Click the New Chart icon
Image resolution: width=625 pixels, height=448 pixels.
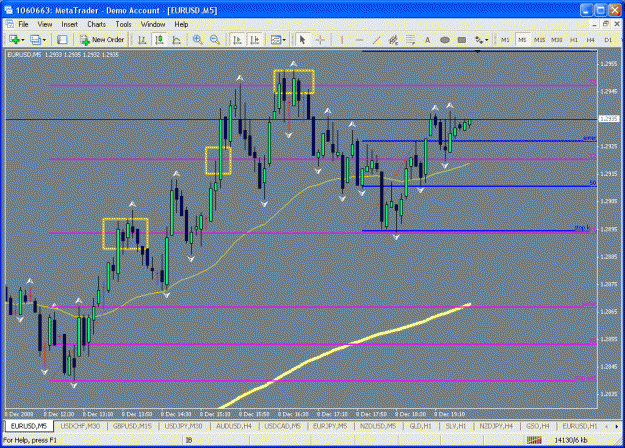tap(14, 40)
